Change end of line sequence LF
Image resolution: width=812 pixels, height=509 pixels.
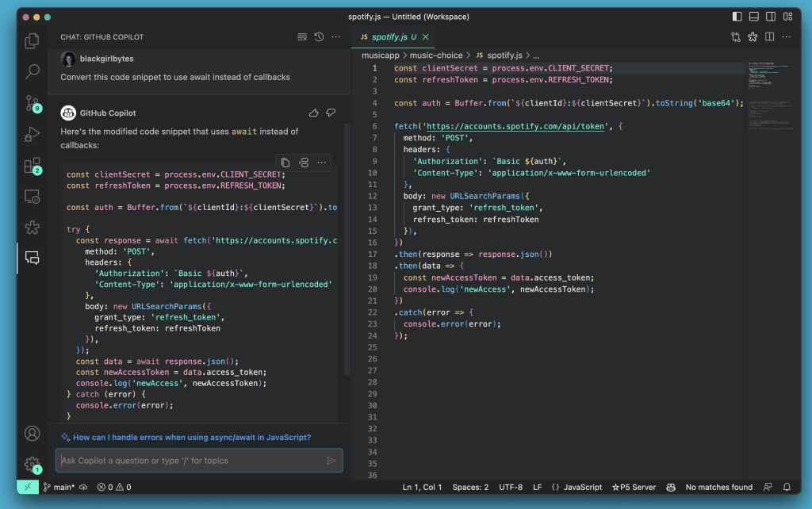point(537,488)
